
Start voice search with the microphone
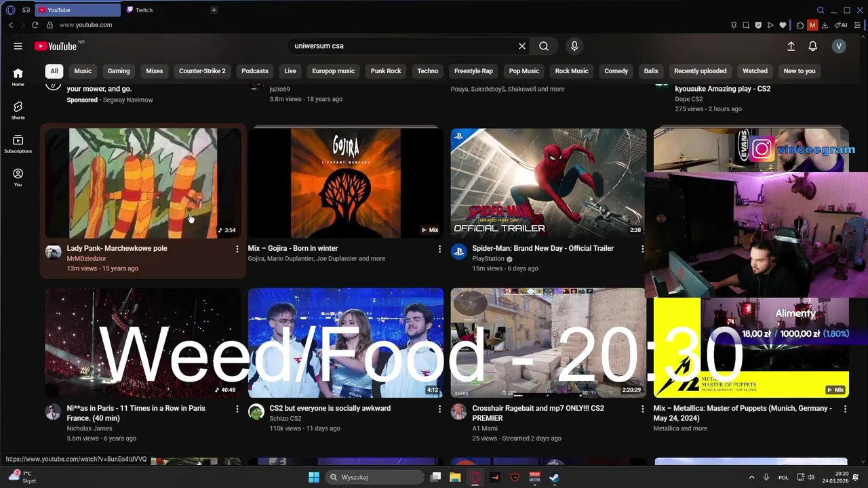pos(574,46)
